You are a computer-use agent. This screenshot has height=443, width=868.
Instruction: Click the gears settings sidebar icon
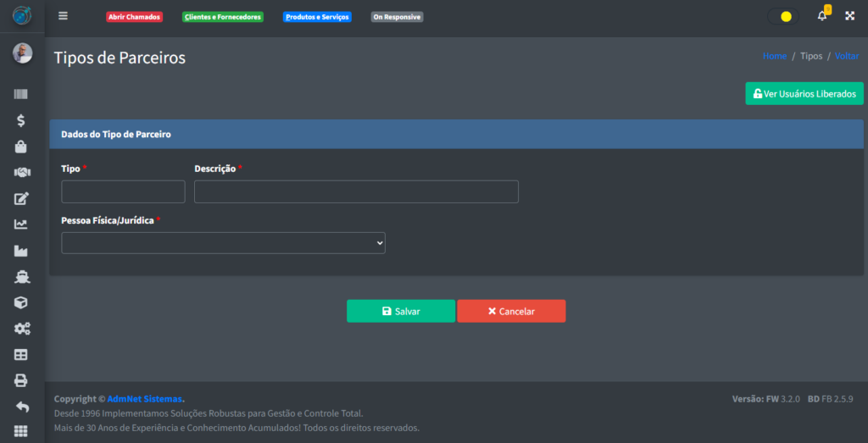coord(21,329)
